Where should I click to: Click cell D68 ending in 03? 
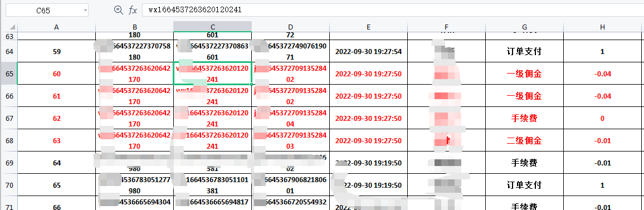click(x=290, y=140)
